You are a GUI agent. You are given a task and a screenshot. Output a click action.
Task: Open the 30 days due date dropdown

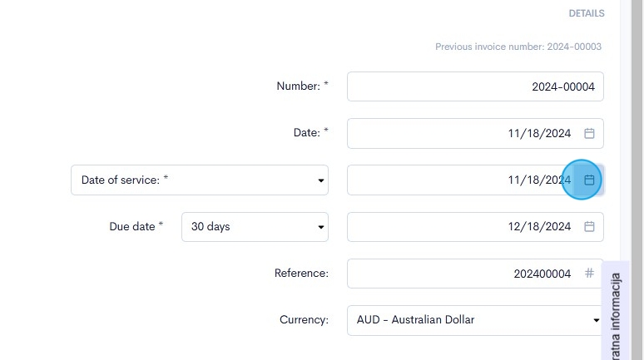click(255, 226)
